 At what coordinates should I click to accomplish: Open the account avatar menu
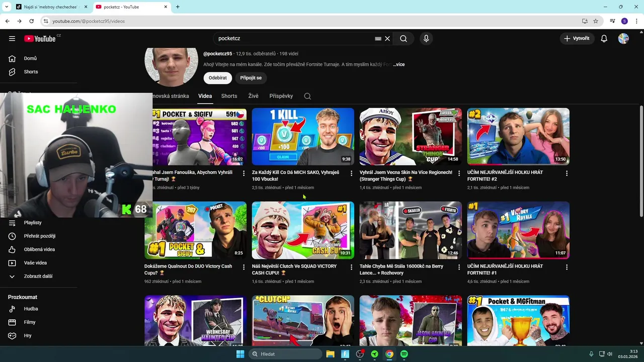(623, 39)
